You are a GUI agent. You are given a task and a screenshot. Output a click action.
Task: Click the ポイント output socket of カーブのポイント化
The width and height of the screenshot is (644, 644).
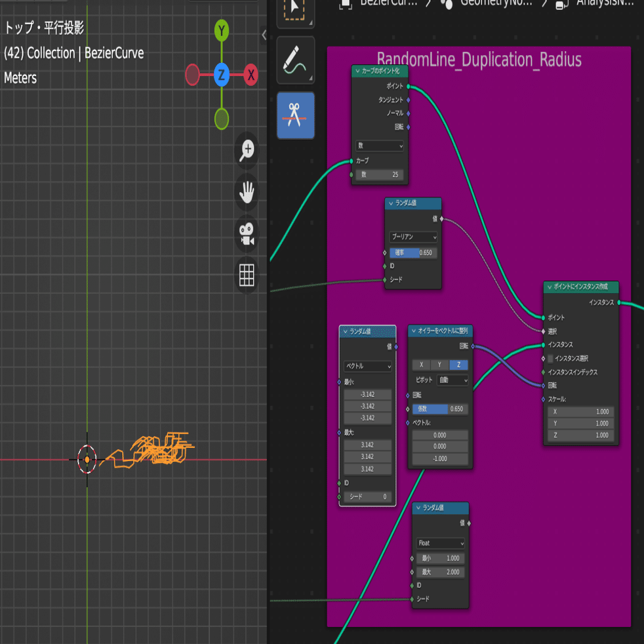coord(409,87)
